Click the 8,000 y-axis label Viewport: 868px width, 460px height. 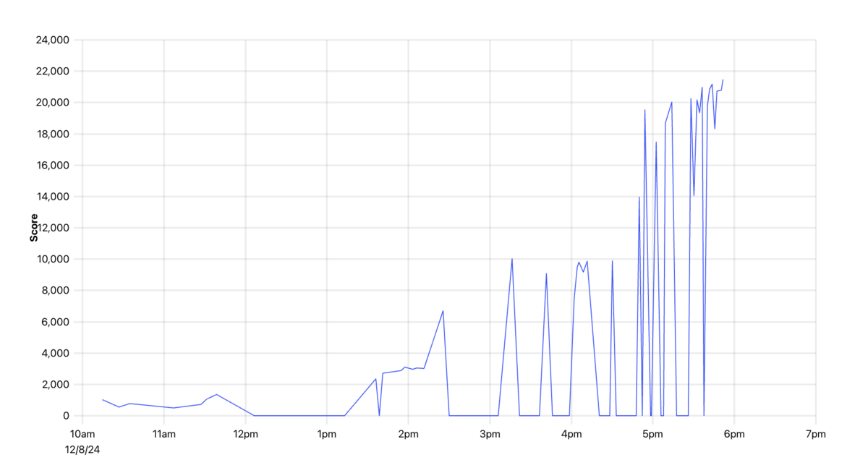click(x=55, y=291)
